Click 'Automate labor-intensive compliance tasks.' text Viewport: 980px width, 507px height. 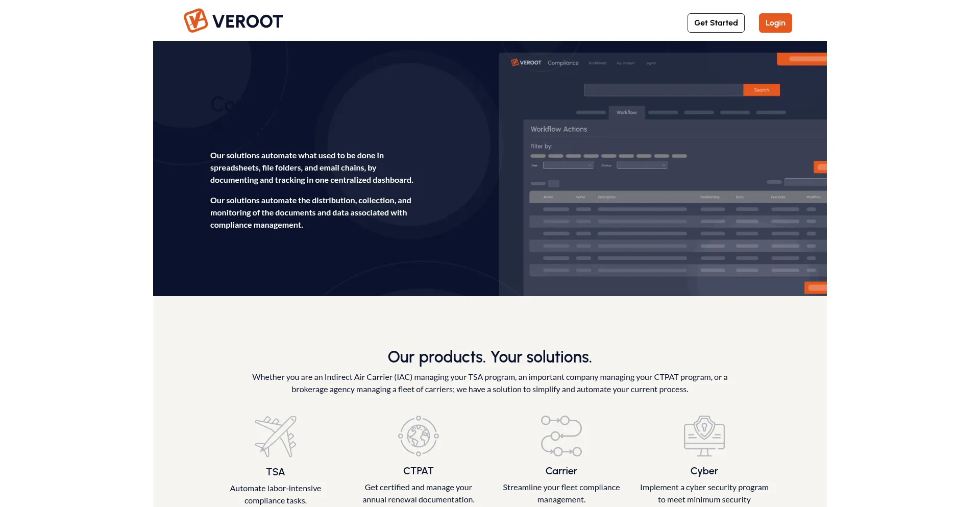tap(276, 494)
